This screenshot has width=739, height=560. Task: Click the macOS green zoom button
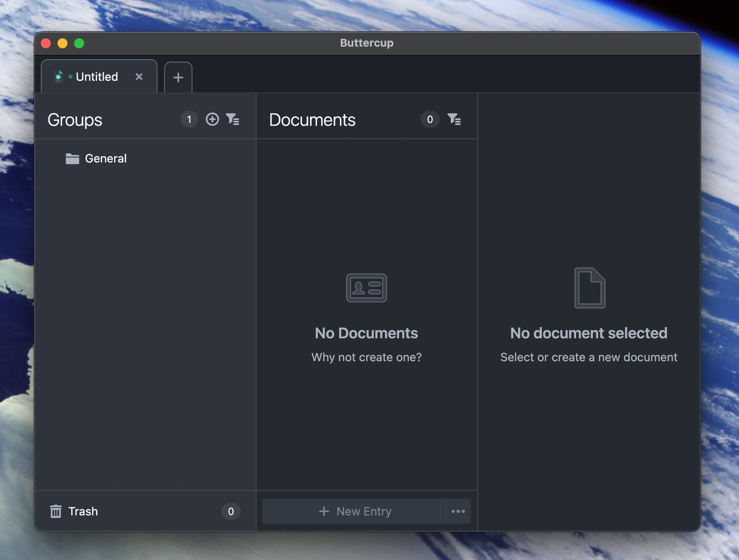click(79, 43)
